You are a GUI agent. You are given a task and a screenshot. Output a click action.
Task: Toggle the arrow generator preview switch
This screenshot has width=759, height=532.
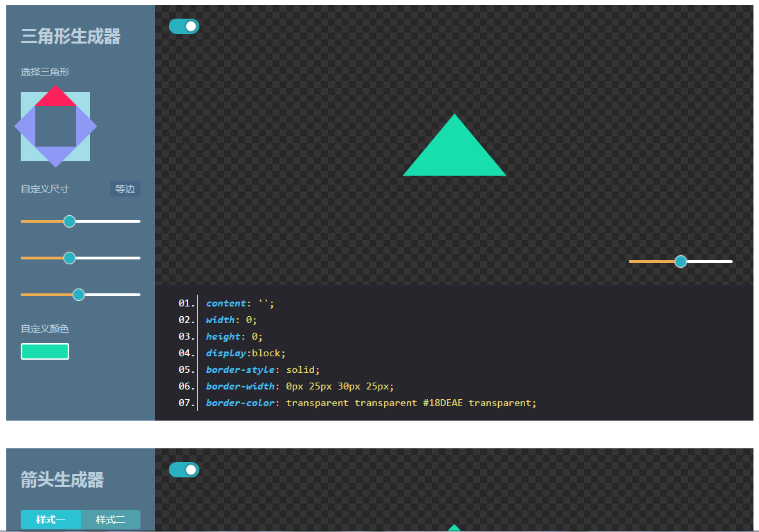click(x=184, y=470)
